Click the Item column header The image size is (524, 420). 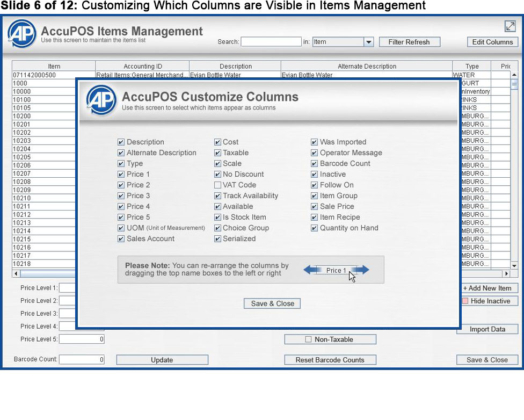click(x=54, y=66)
